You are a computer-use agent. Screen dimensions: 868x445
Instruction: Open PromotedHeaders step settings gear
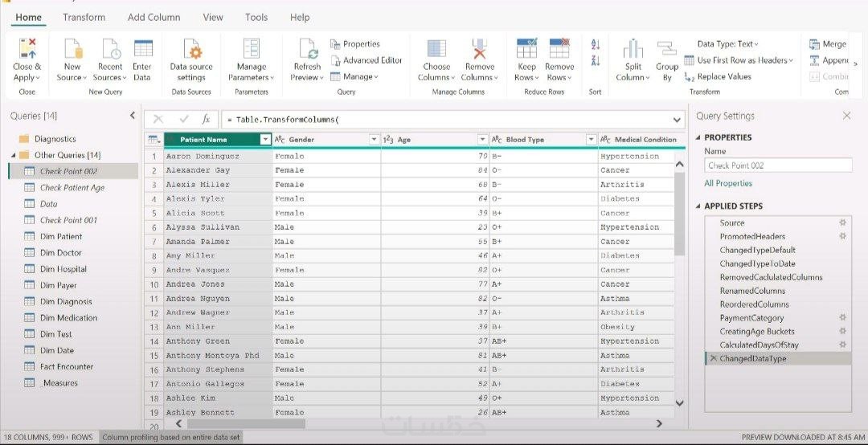[842, 236]
